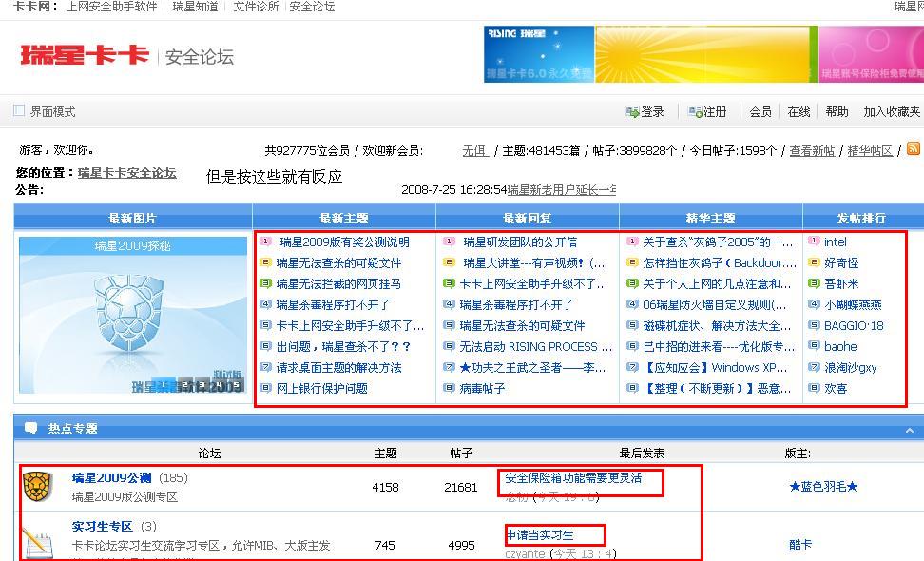Click the 注册 register link
Screen dimensions: 924x561
click(x=715, y=112)
